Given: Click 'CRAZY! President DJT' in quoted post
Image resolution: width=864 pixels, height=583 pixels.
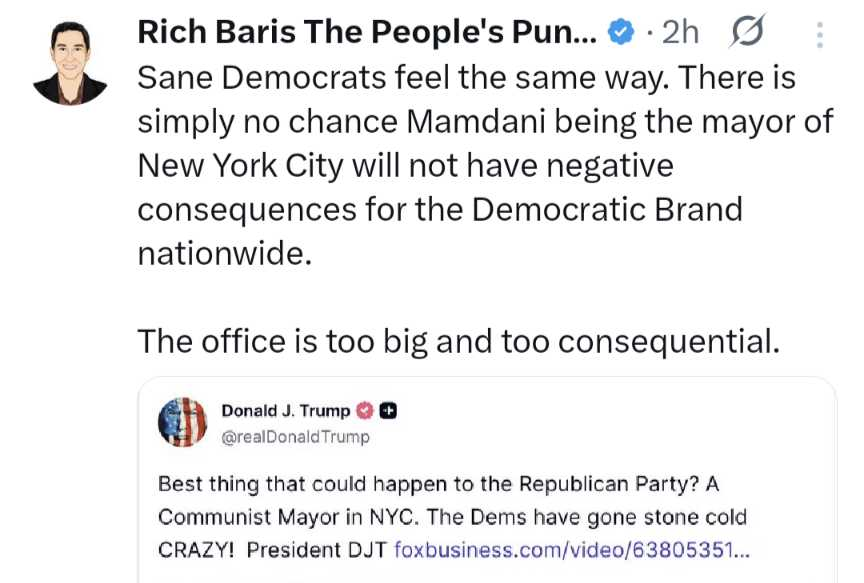Looking at the screenshot, I should pyautogui.click(x=274, y=549).
